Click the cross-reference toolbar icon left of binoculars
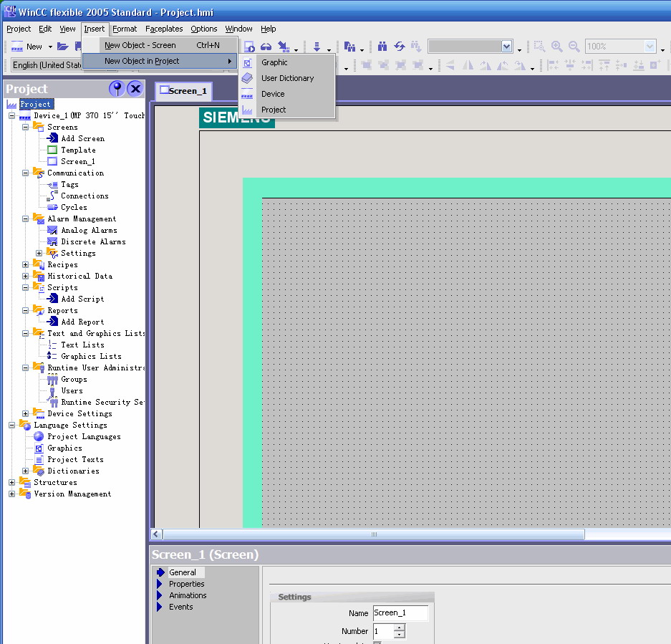 pos(349,47)
